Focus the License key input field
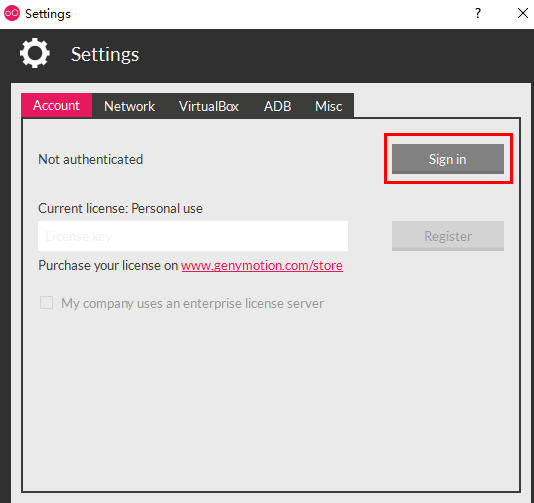 click(193, 236)
